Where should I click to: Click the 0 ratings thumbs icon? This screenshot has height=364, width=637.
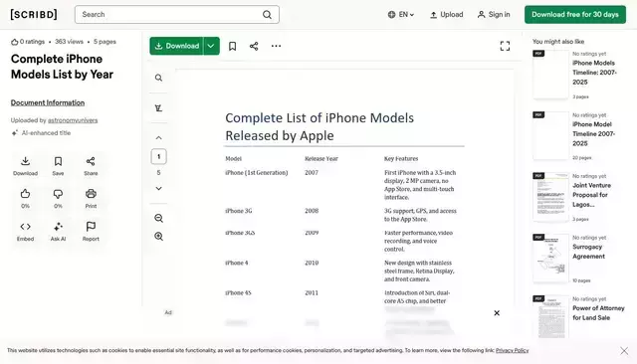(15, 42)
